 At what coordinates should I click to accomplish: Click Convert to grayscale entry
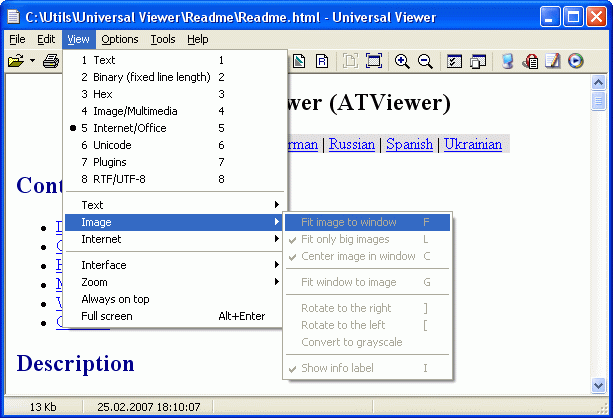[x=367, y=342]
